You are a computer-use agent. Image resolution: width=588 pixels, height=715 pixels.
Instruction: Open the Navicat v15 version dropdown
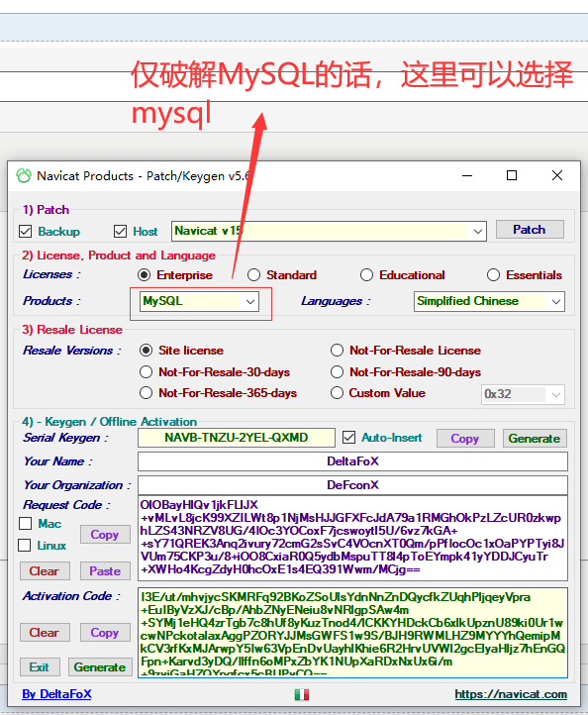click(x=478, y=231)
